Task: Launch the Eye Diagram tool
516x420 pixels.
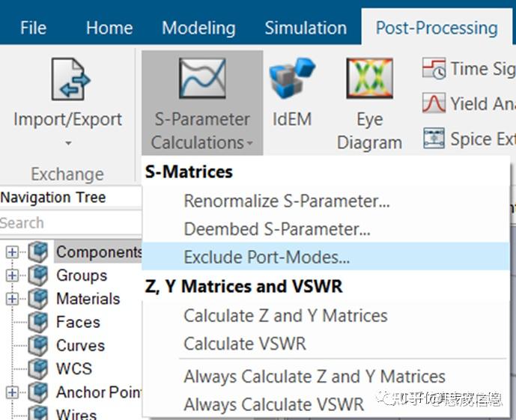Action: 369,79
